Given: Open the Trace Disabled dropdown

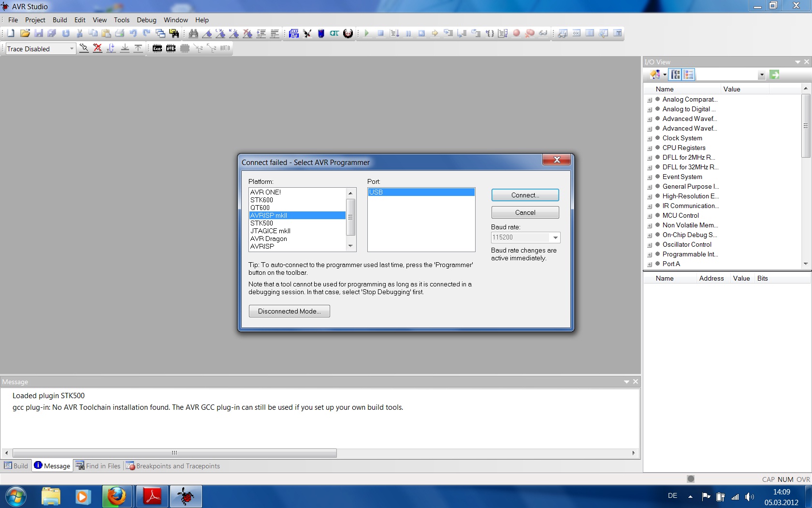Looking at the screenshot, I should [x=72, y=48].
